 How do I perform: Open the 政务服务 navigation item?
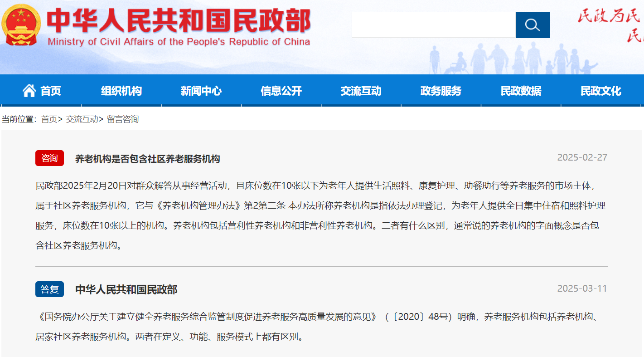coord(441,91)
